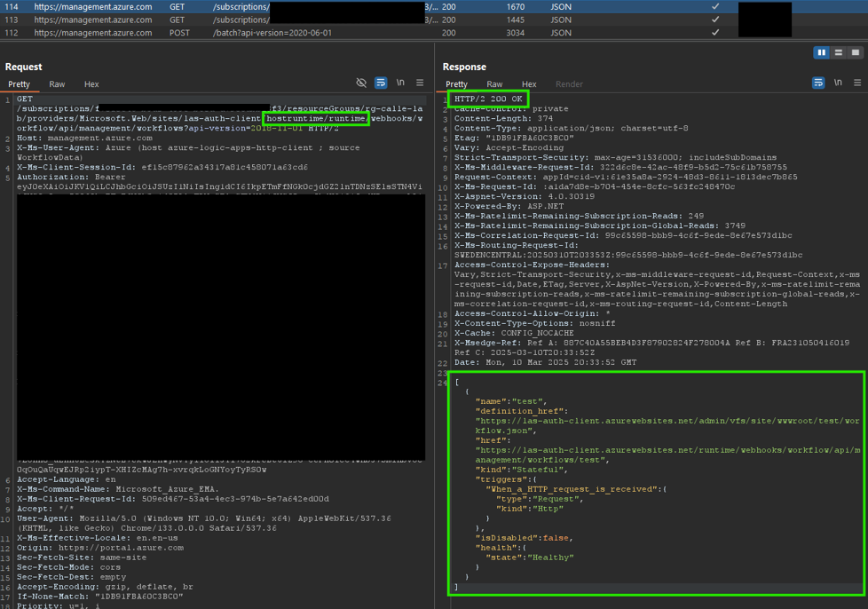Click the Sec-Fetch-Mode: cors line
The height and width of the screenshot is (609, 868).
(68, 567)
